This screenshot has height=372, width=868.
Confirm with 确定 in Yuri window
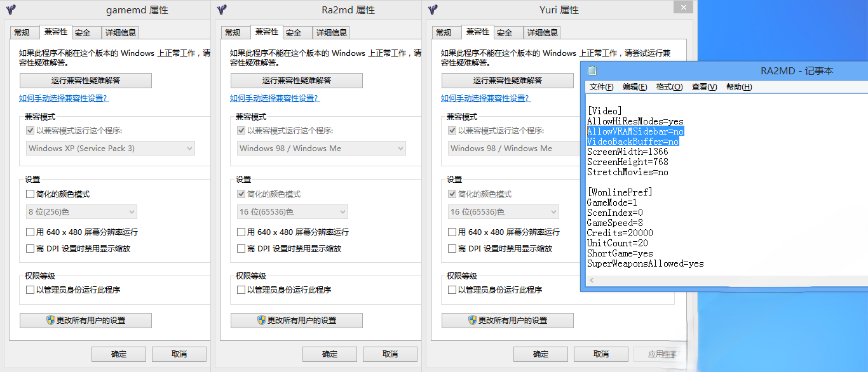541,354
